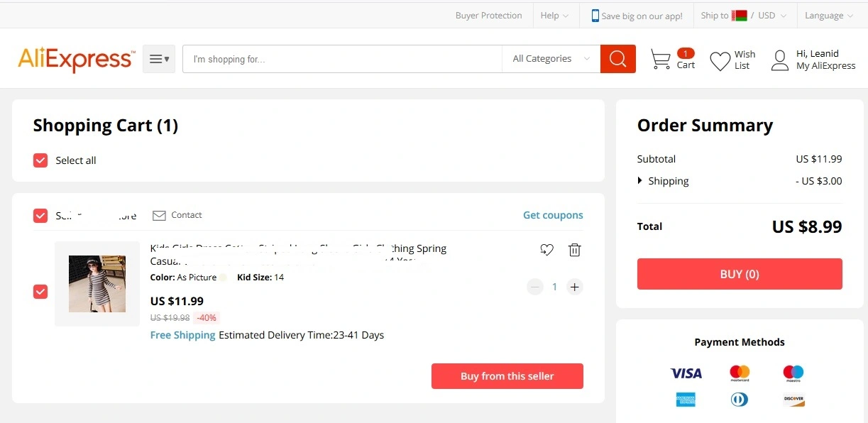This screenshot has height=423, width=868.
Task: Click the Wish List text link
Action: [x=745, y=60]
